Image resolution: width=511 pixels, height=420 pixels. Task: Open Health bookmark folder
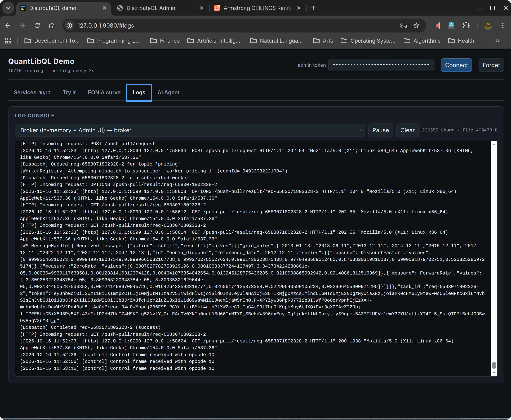click(x=461, y=41)
